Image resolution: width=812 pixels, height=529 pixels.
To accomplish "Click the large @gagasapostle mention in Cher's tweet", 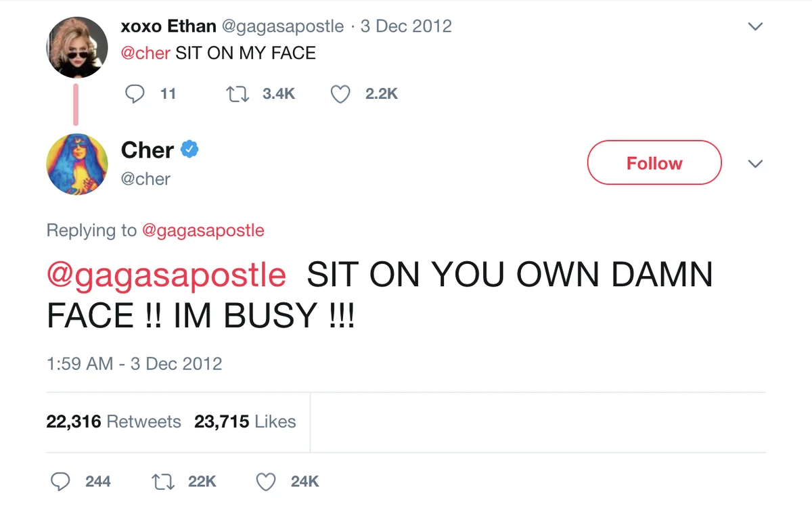I will (x=166, y=276).
